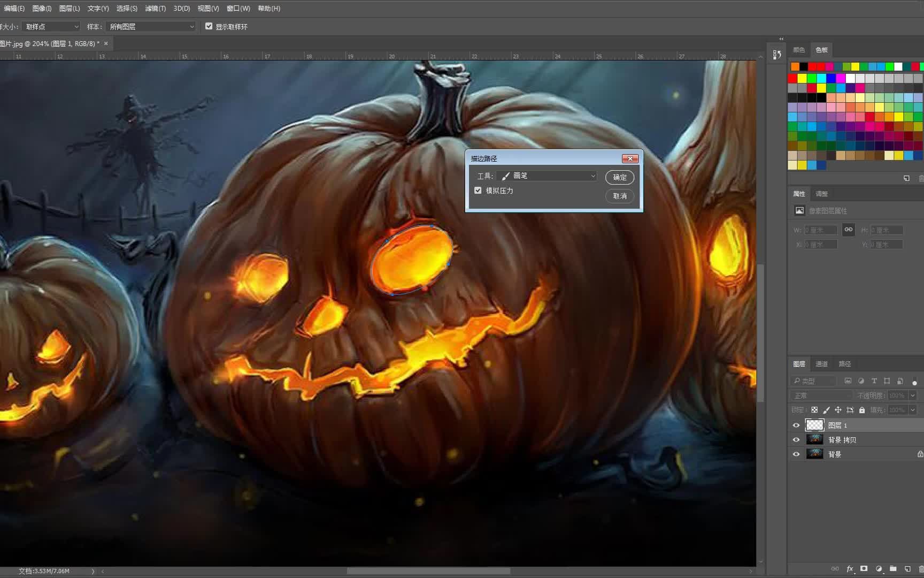924x578 pixels.
Task: Expand the 不透明度 opacity slider arrow
Action: pyautogui.click(x=913, y=396)
